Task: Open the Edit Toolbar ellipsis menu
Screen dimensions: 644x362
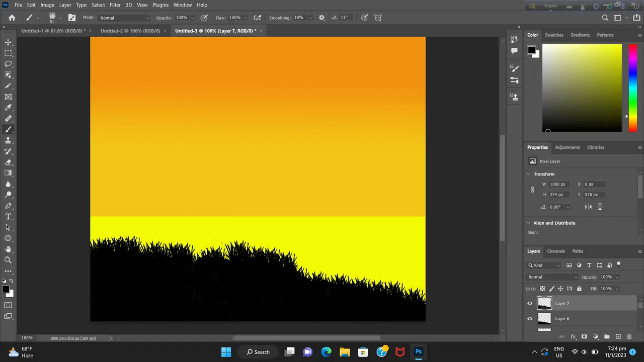Action: (x=8, y=271)
